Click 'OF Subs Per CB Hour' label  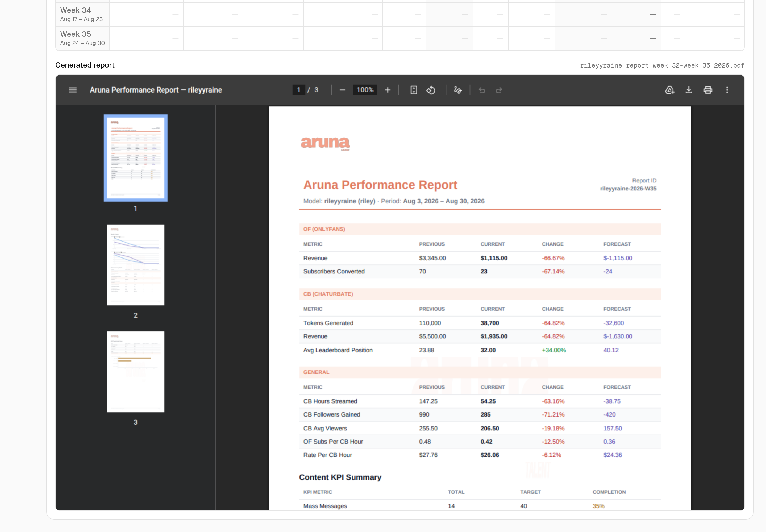pyautogui.click(x=333, y=442)
